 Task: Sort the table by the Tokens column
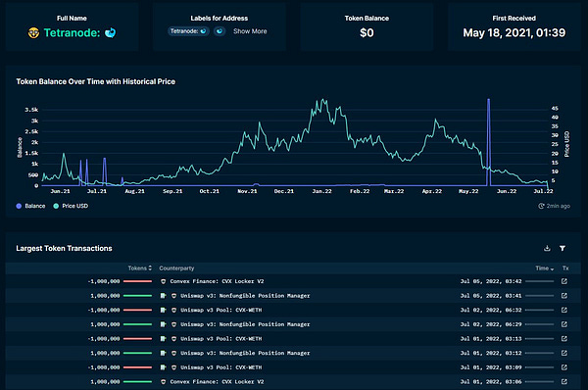[x=140, y=268]
